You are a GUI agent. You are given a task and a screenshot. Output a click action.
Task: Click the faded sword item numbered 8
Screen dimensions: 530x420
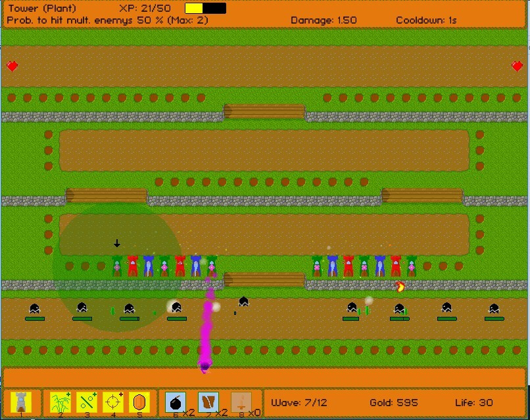[x=241, y=402]
